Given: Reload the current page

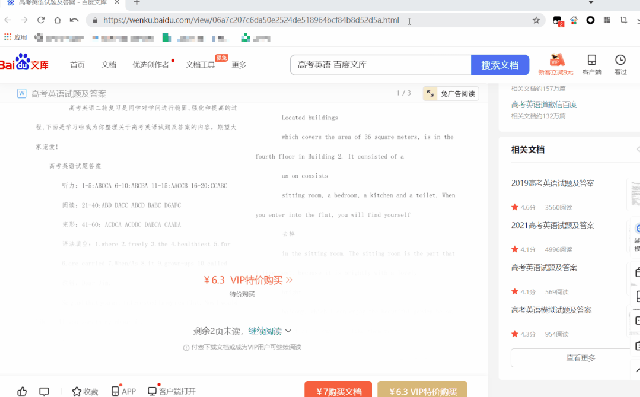Looking at the screenshot, I should (41, 20).
